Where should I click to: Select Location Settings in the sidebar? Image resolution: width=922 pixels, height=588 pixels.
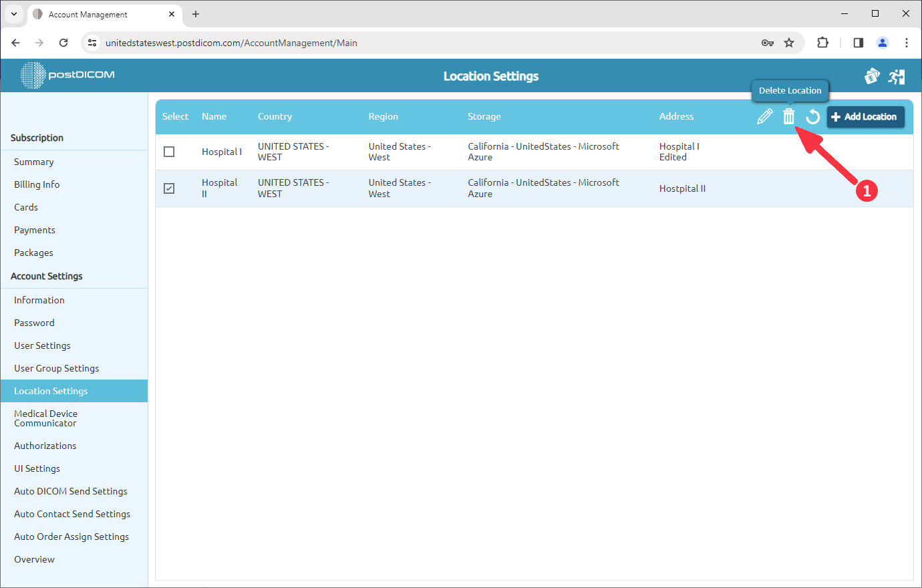[51, 391]
